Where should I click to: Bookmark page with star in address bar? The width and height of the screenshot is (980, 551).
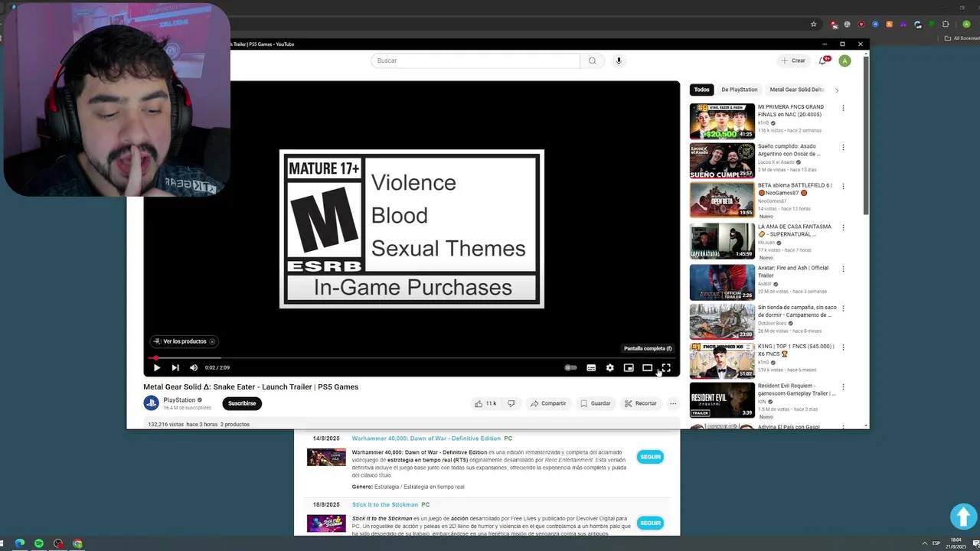(813, 24)
